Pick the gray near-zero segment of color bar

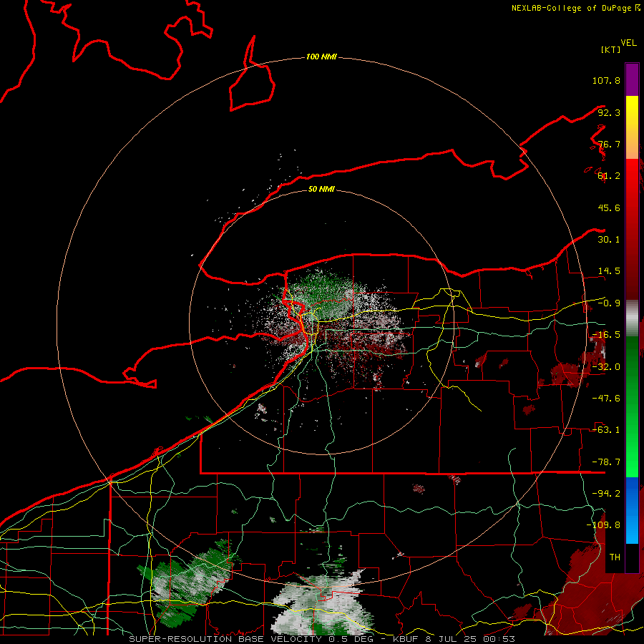tap(632, 318)
